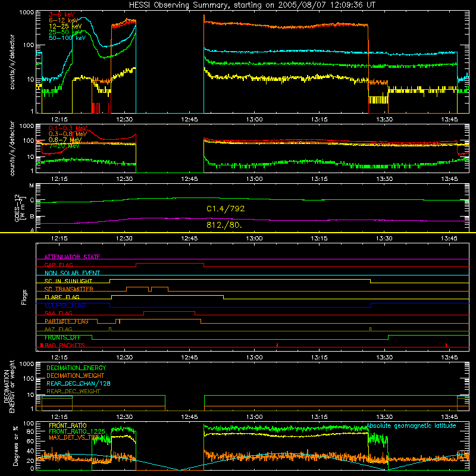
Task: Select the 'FLARE_FLAG' label
Action: pos(62,297)
